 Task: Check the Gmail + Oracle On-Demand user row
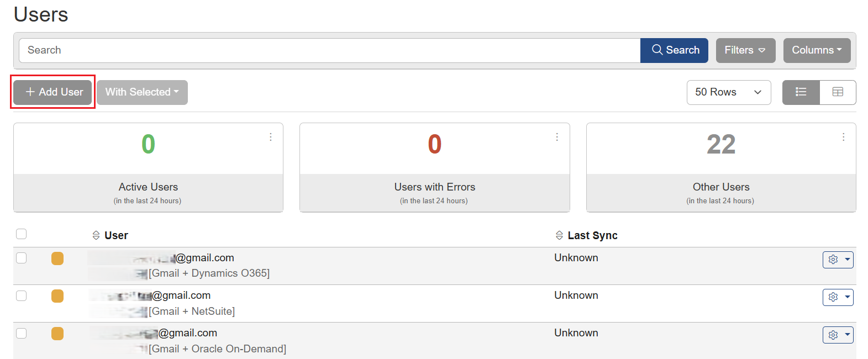(21, 334)
